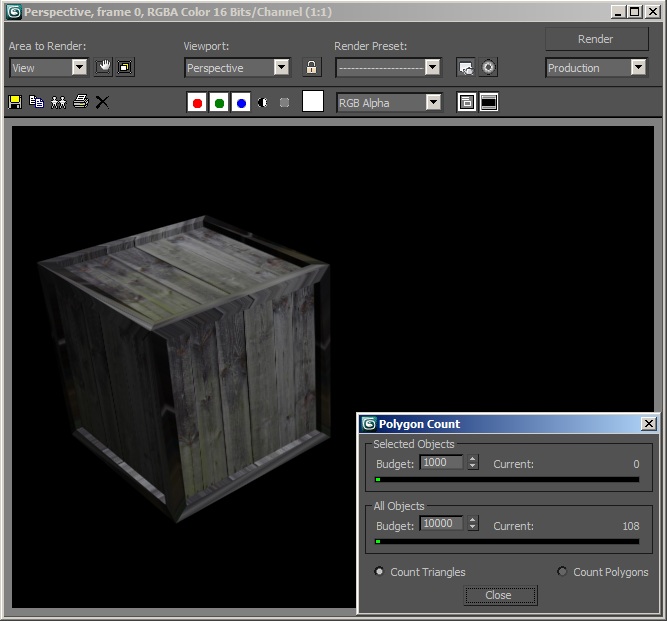The height and width of the screenshot is (621, 667).
Task: Toggle the Lock to Viewport padlock
Action: [x=311, y=67]
